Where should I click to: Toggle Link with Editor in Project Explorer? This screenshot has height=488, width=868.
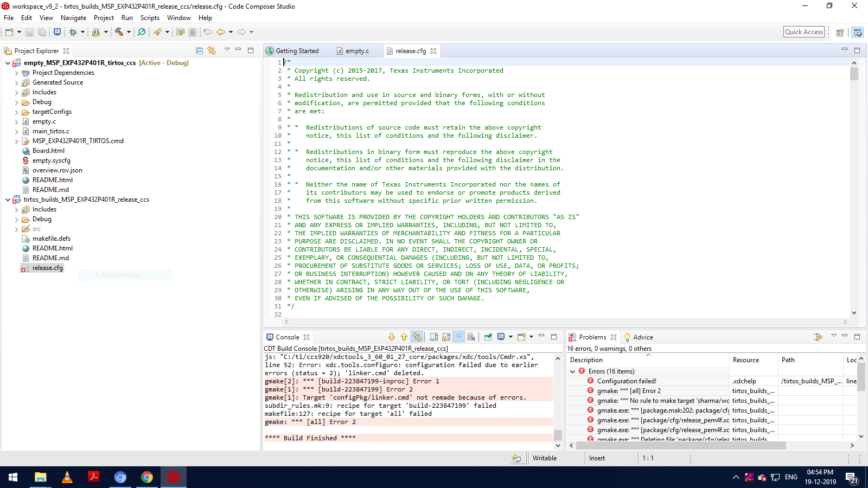(x=212, y=50)
